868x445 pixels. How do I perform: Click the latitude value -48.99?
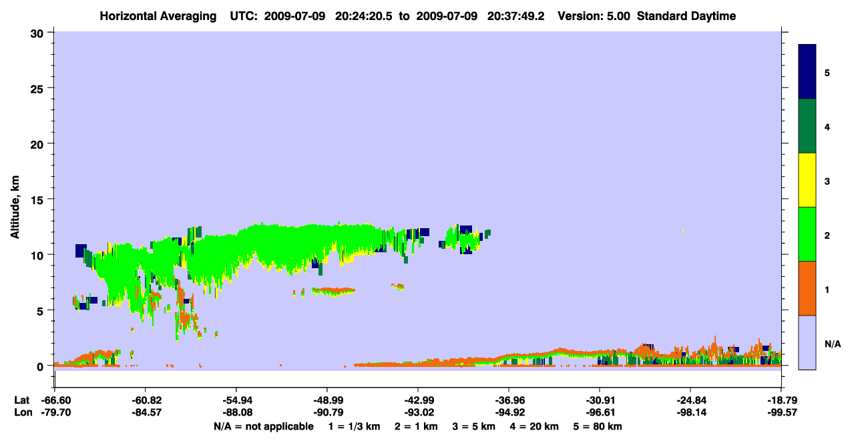click(x=327, y=400)
